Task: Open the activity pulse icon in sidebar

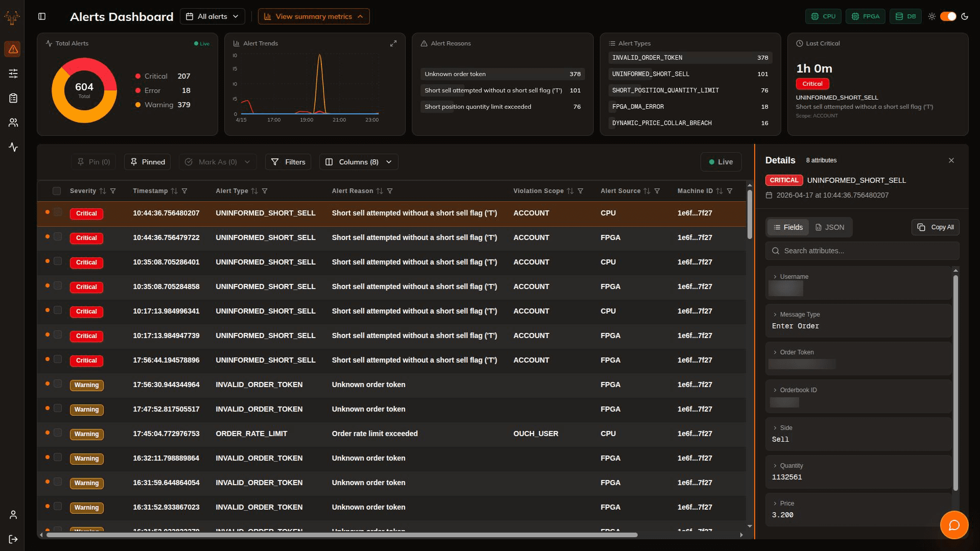Action: [x=13, y=147]
